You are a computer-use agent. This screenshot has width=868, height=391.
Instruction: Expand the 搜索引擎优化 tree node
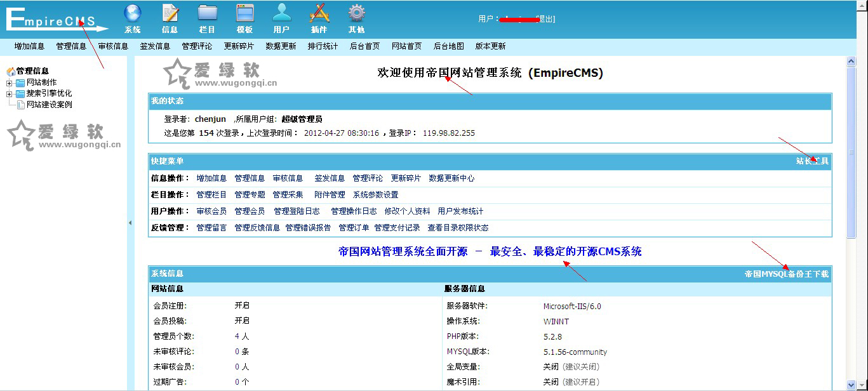tap(9, 94)
